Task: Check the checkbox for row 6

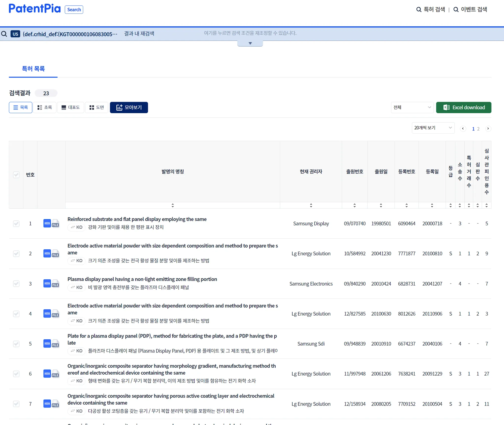Action: pos(16,374)
